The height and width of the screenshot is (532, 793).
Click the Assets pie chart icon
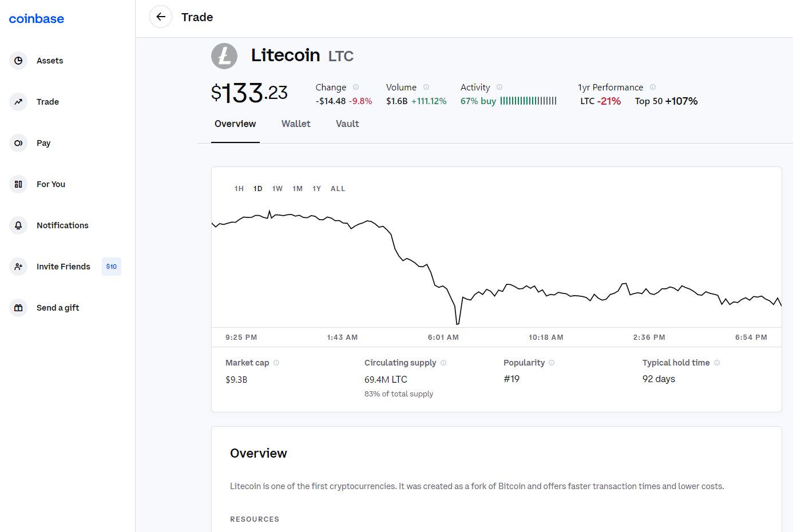click(x=18, y=61)
